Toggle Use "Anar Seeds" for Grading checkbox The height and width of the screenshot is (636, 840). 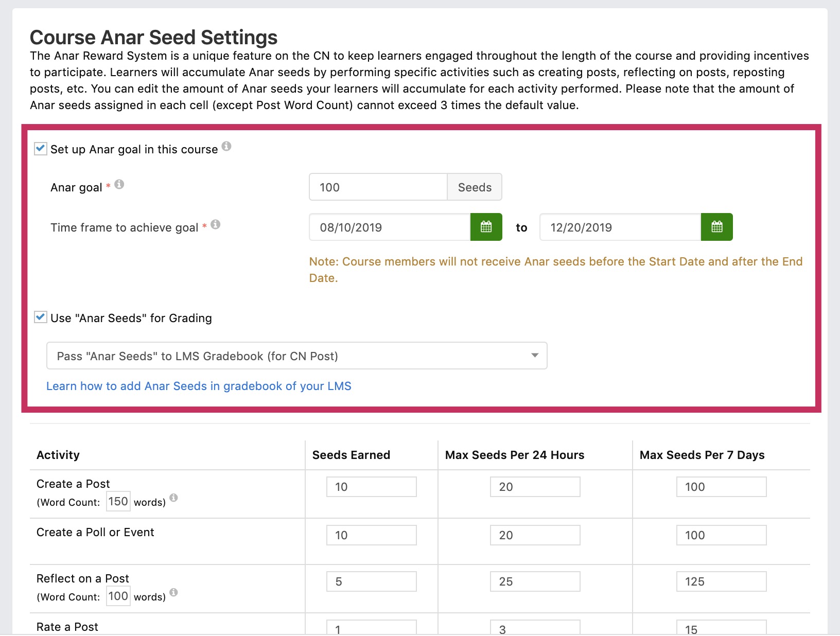click(x=41, y=317)
